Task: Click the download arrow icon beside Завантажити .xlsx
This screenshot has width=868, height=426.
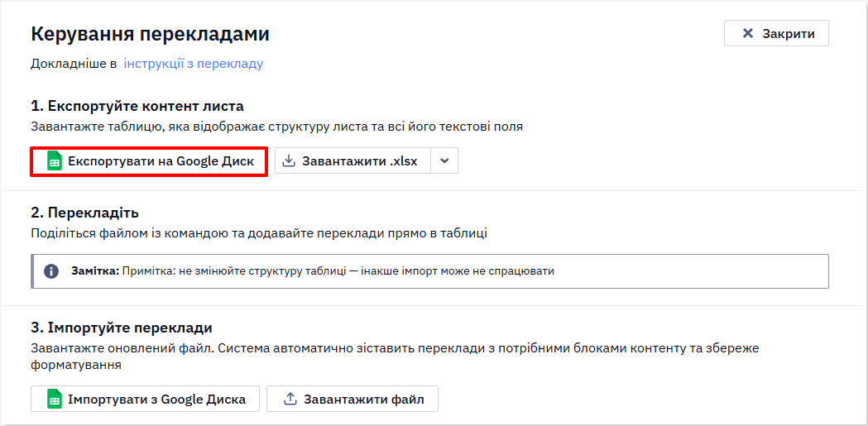Action: tap(289, 161)
